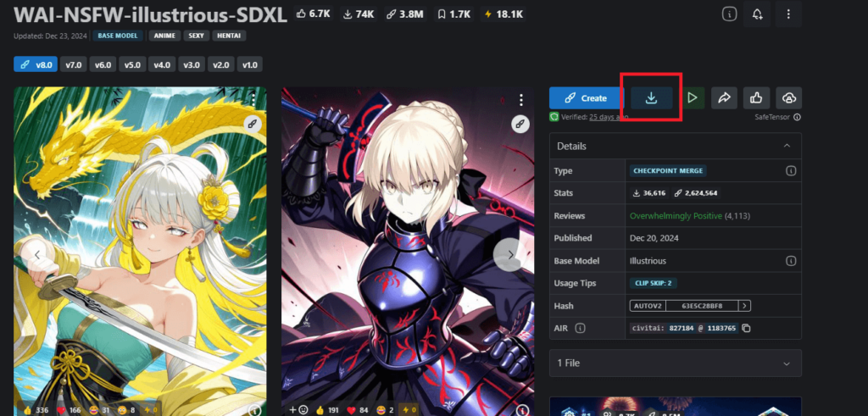The image size is (868, 416).
Task: Add a reaction to second image
Action: pos(298,410)
